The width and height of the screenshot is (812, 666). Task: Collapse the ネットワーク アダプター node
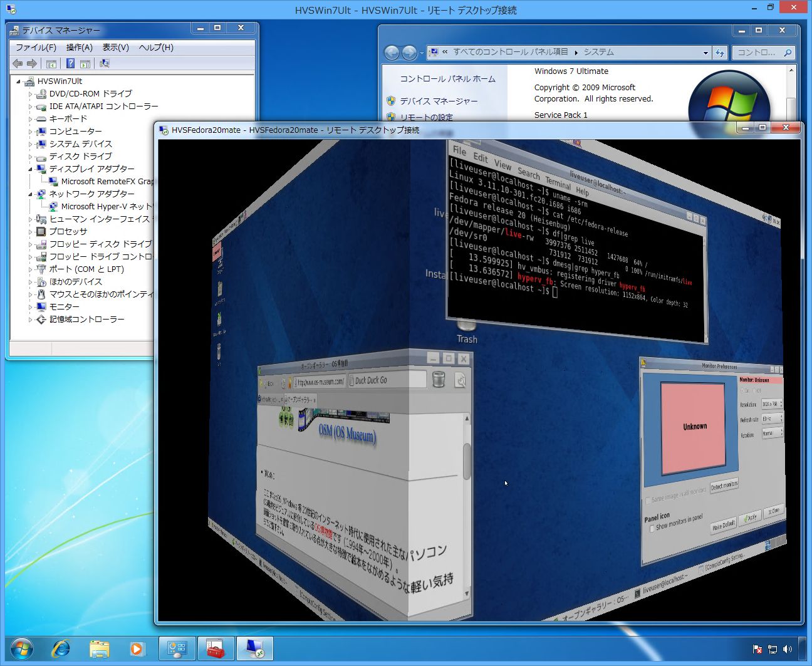[30, 194]
